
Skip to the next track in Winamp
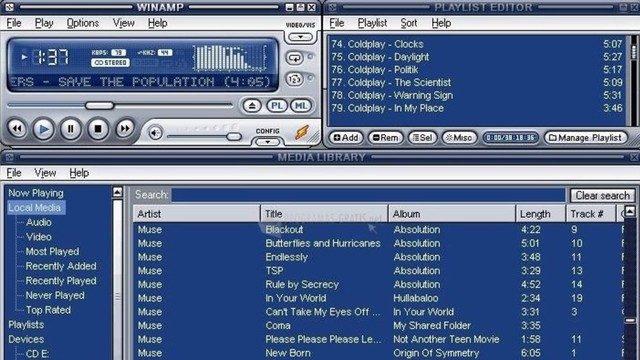[x=125, y=129]
